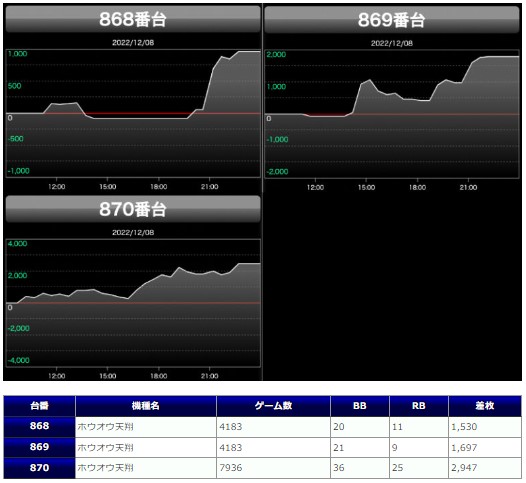Viewport: 526px width, 483px height.
Task: Click the 差枚 column header
Action: pos(485,406)
